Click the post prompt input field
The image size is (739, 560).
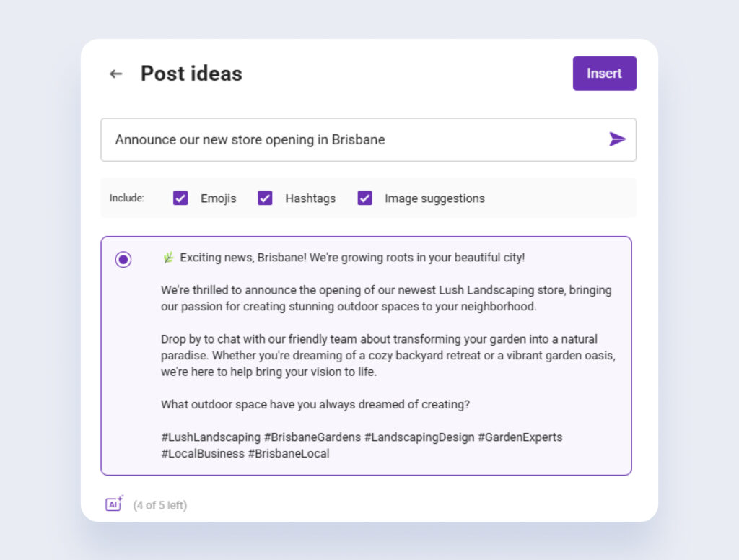(368, 139)
